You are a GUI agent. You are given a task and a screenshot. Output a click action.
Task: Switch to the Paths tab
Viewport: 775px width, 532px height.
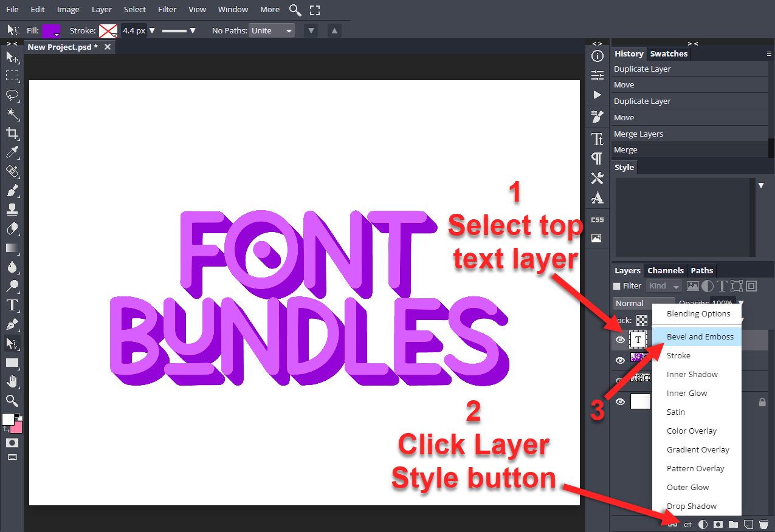click(x=702, y=271)
